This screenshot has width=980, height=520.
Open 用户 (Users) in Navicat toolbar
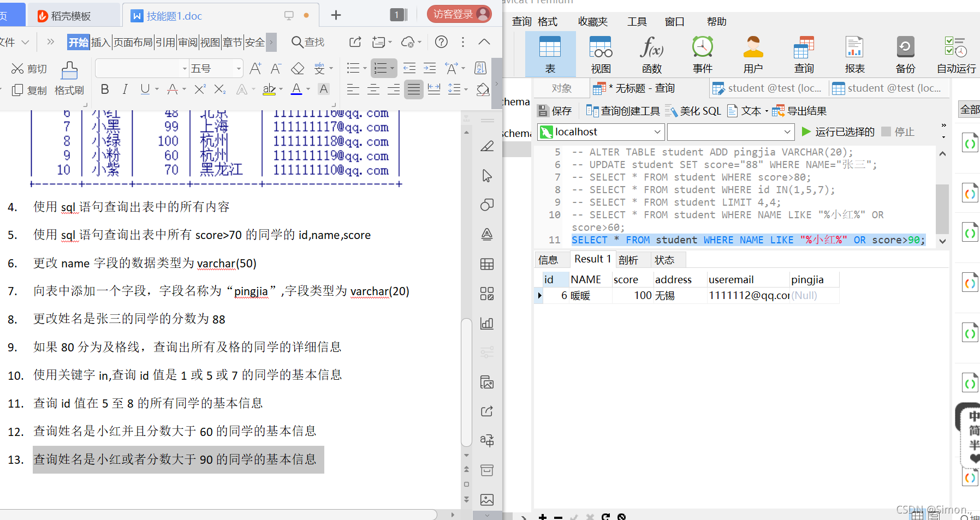(x=753, y=54)
